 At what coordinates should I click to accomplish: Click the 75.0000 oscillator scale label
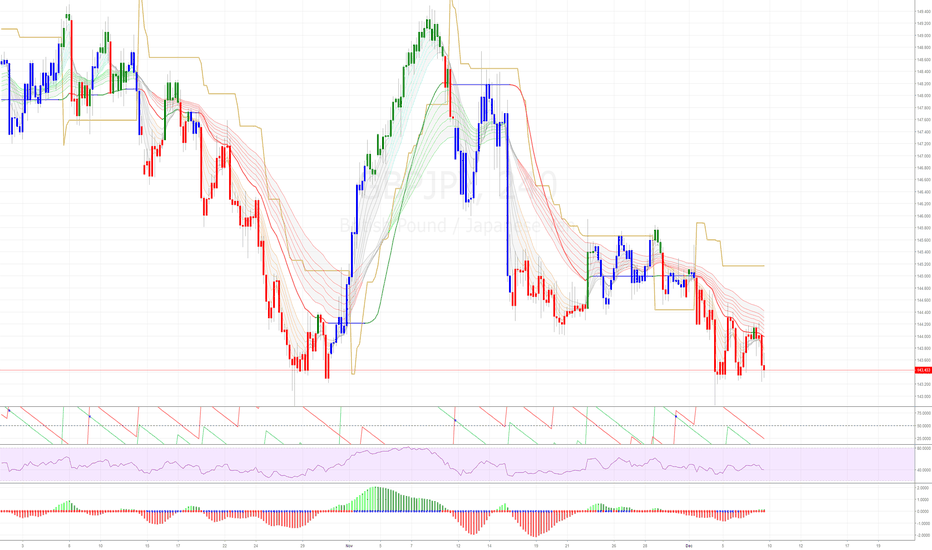[924, 413]
